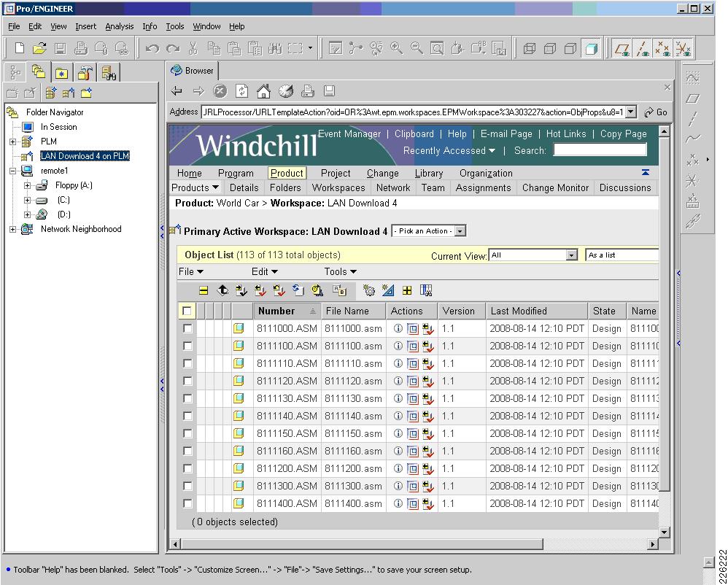Check the box for 8111300.ASM
The image size is (728, 585).
187,486
